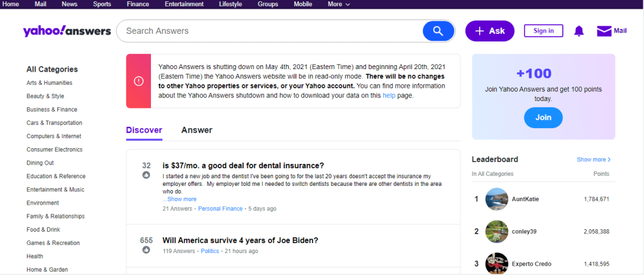Open the AuntKatie leaderboard name
The height and width of the screenshot is (275, 644).
(x=525, y=199)
